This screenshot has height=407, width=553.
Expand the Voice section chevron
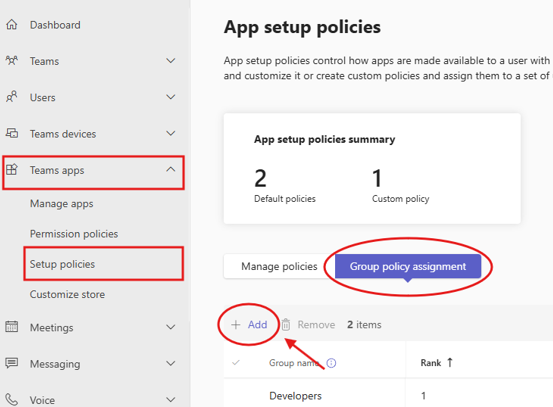(x=171, y=400)
